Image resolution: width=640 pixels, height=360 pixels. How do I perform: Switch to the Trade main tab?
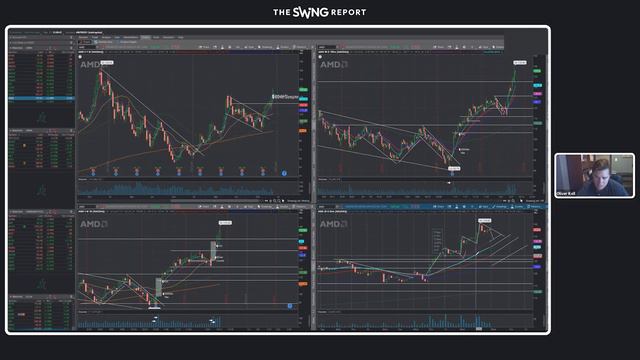[95, 37]
